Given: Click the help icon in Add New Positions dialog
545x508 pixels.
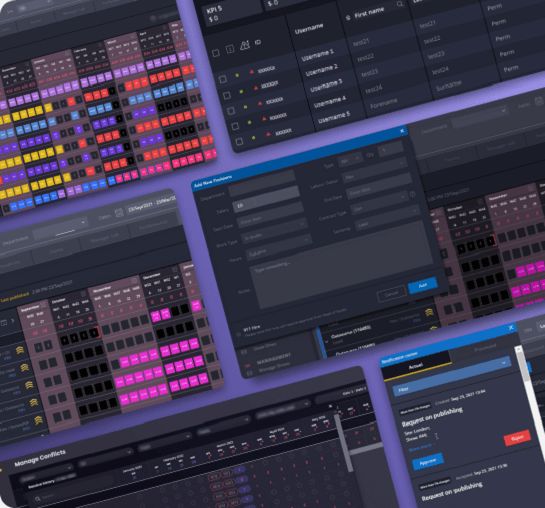Looking at the screenshot, I should coord(413,194).
